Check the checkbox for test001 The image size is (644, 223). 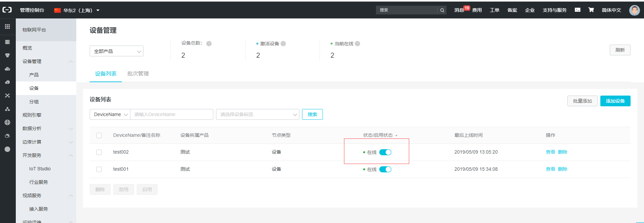[x=99, y=169]
